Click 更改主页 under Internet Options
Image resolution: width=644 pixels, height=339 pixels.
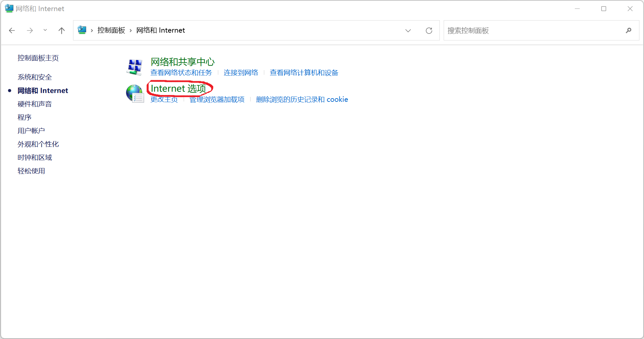tap(164, 100)
